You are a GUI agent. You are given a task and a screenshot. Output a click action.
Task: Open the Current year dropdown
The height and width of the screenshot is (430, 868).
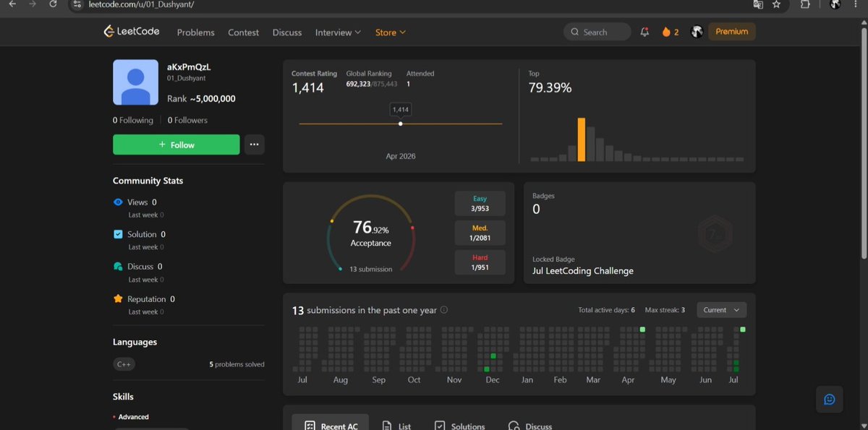[721, 310]
